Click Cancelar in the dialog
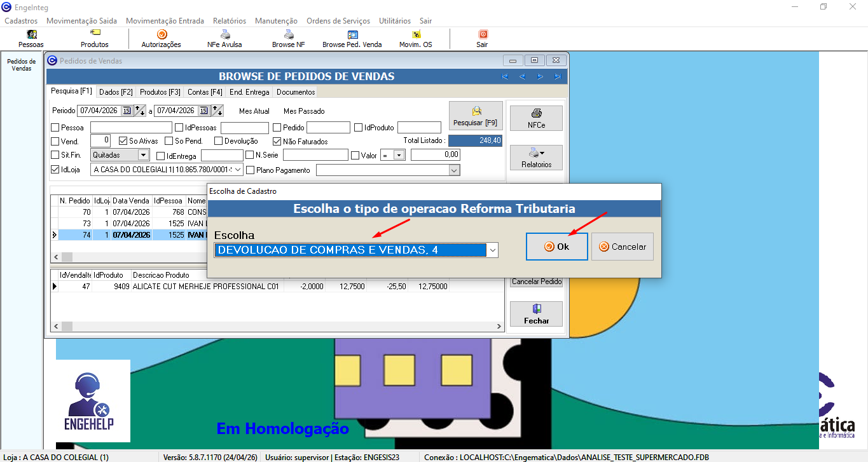 623,247
